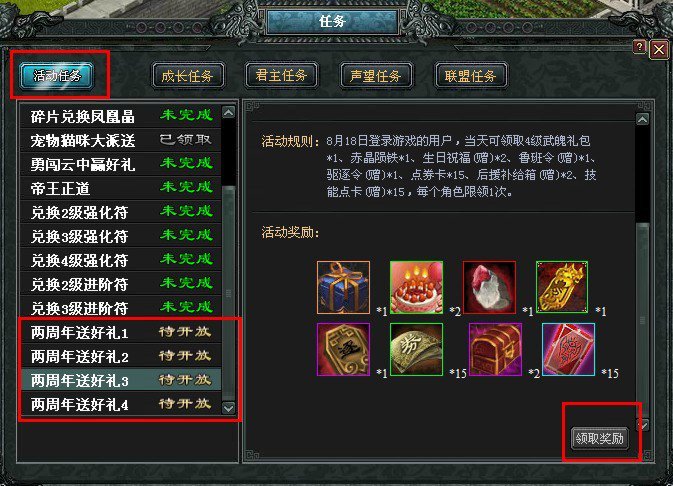Click the birthday cake reward icon
Viewport: 673px width, 486px height.
click(416, 287)
